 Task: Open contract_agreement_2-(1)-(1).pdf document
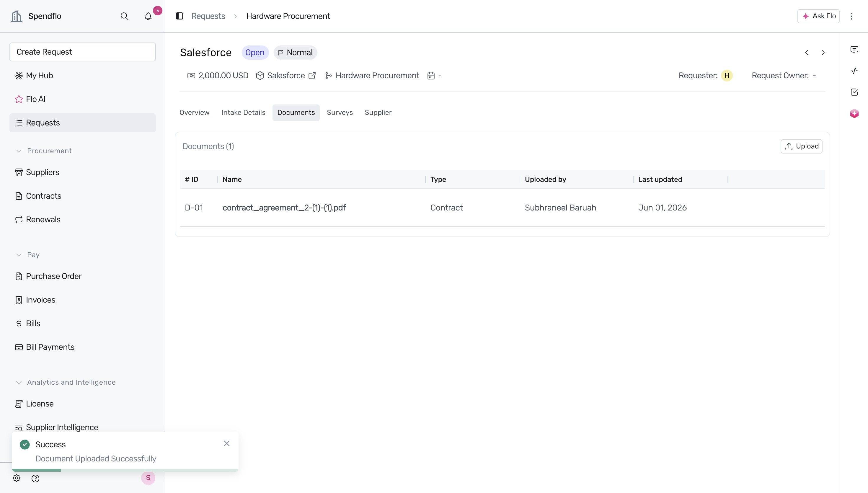click(x=284, y=208)
